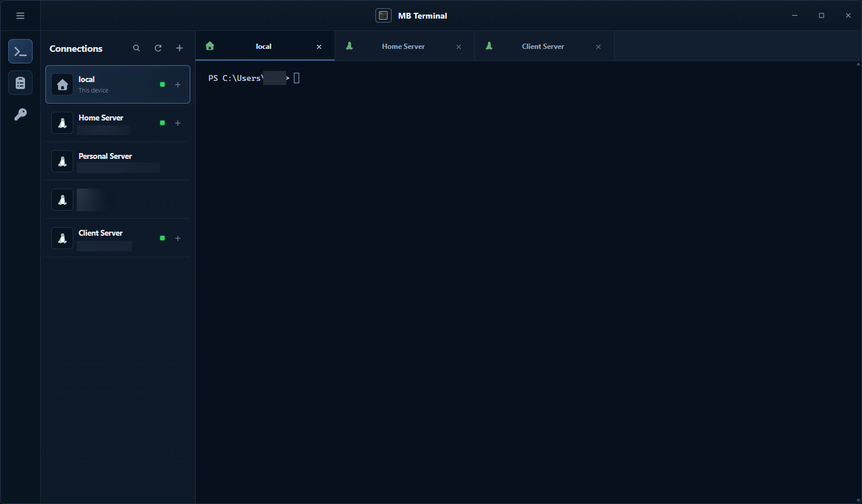The width and height of the screenshot is (862, 504).
Task: Select the Client Server connection entry
Action: click(118, 238)
